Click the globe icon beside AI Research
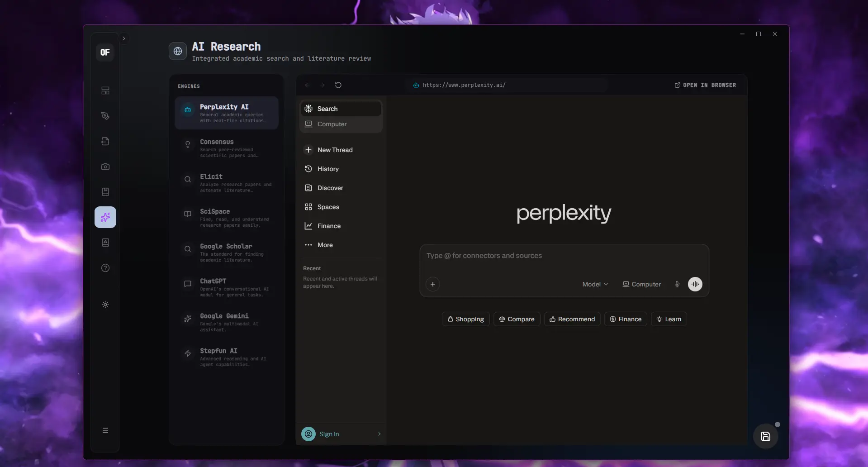This screenshot has height=467, width=868. [x=178, y=51]
